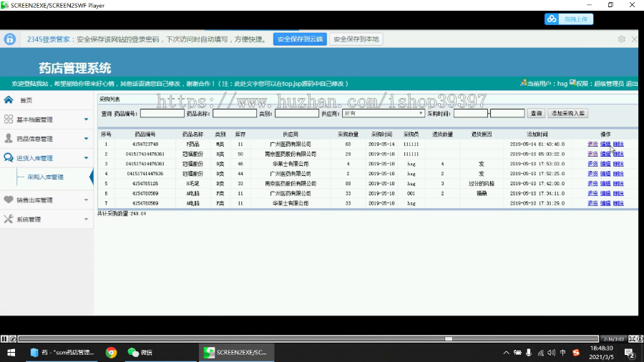Click the 基本档案管理 grid icon
Viewport: 644px width, 362px height.
8,119
